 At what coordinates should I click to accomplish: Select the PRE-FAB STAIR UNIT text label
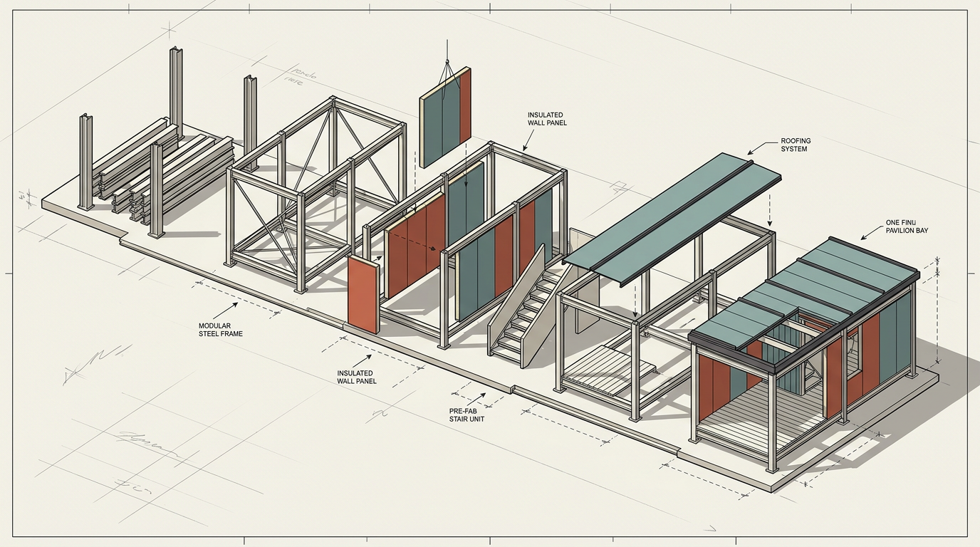pos(466,415)
